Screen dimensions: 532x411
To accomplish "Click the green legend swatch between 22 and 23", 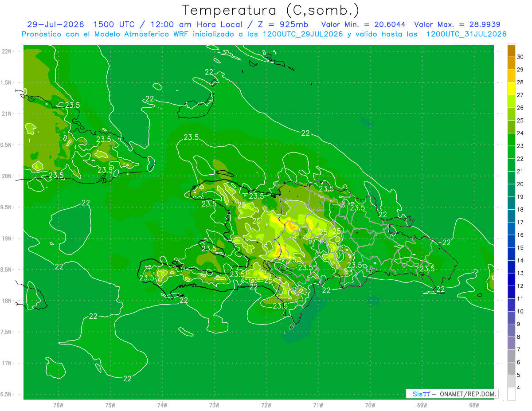I will (511, 152).
